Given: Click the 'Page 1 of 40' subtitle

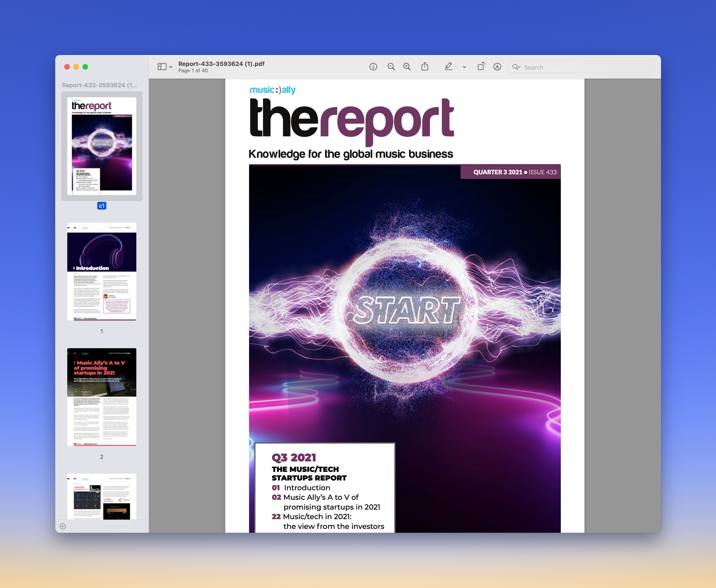Looking at the screenshot, I should pos(193,71).
